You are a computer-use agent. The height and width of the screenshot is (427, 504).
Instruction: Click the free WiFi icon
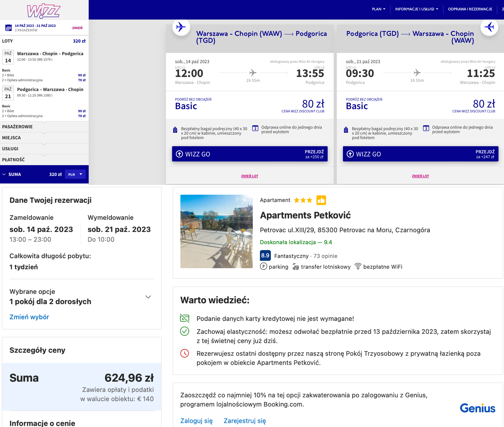(358, 266)
